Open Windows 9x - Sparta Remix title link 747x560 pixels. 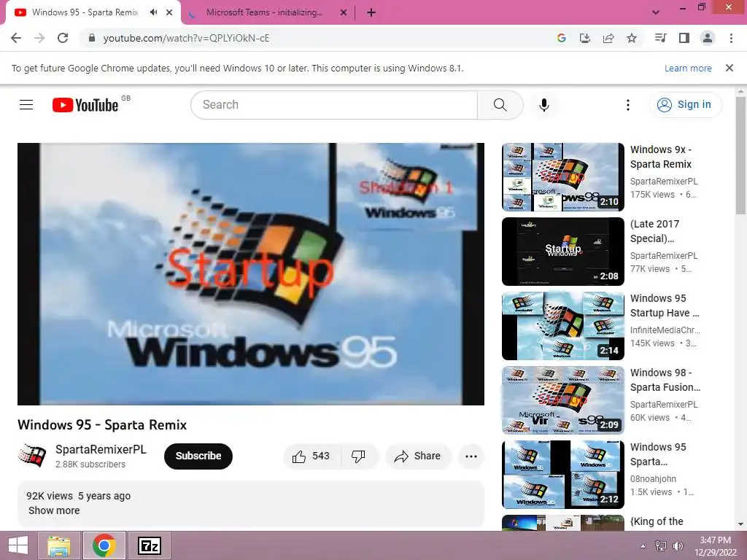pyautogui.click(x=661, y=157)
